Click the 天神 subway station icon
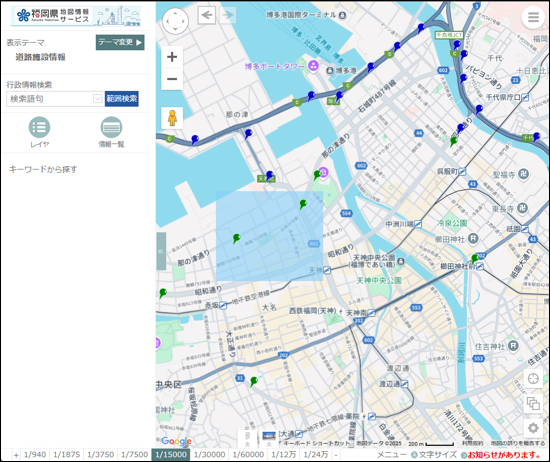This screenshot has width=550, height=462. click(x=327, y=270)
